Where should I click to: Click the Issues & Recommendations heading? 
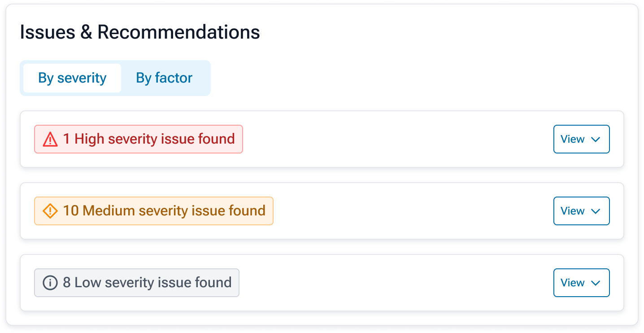(140, 32)
